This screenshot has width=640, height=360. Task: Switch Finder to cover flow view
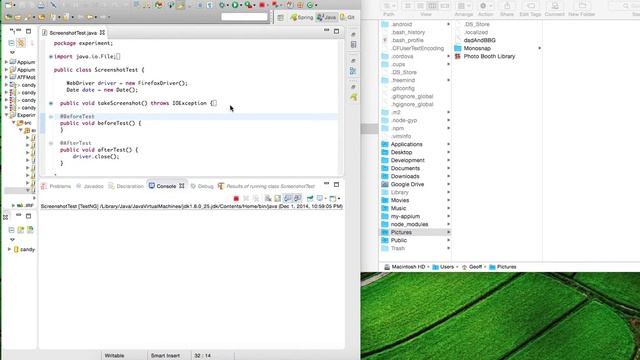445,6
